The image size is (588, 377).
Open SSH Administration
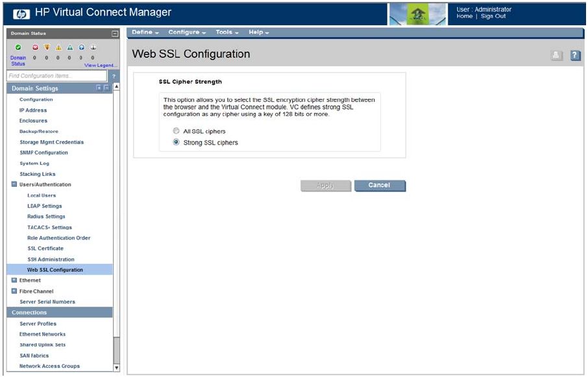point(51,260)
